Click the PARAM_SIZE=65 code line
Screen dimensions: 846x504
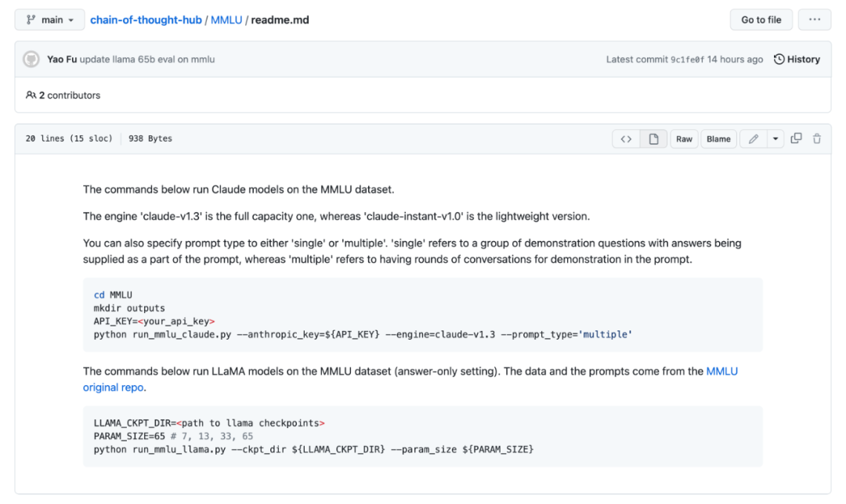click(173, 436)
